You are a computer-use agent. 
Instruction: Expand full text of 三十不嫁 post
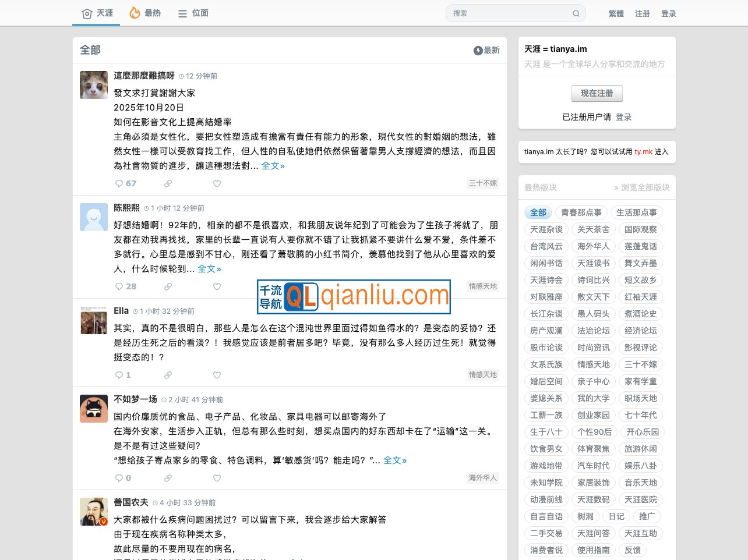[x=273, y=166]
